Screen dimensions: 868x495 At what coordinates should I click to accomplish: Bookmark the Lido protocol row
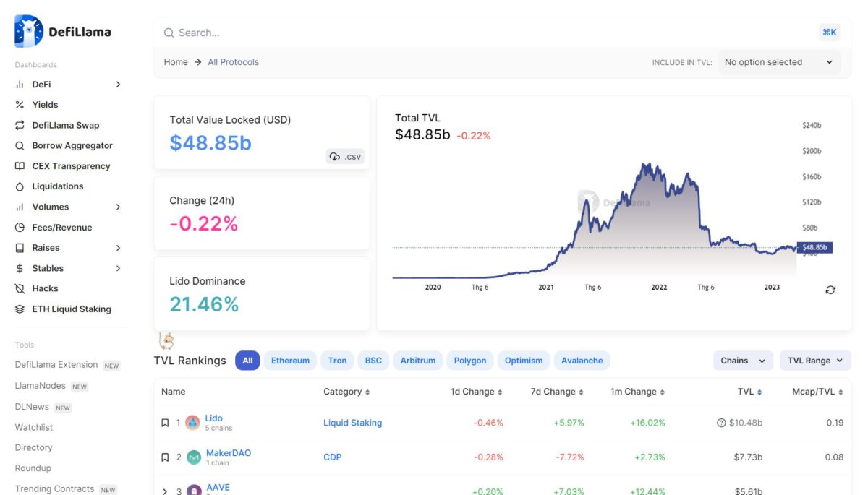point(165,423)
